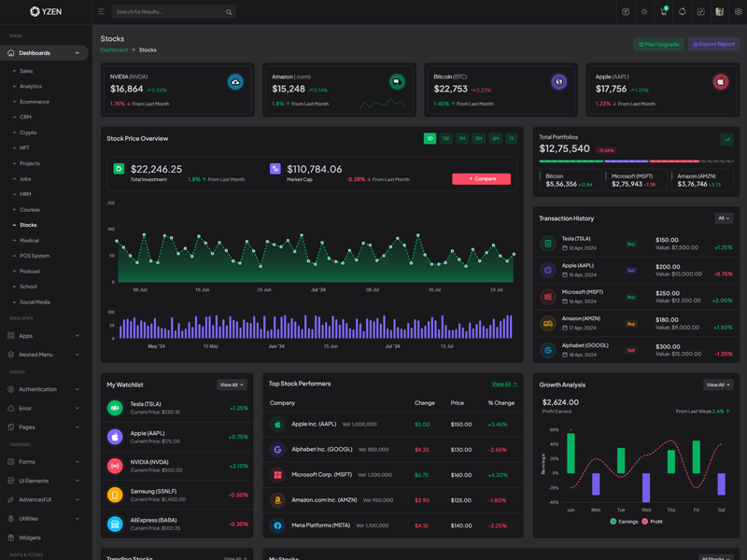Image resolution: width=747 pixels, height=560 pixels.
Task: Click the NVIDIA cloud icon on stock card
Action: click(x=235, y=82)
